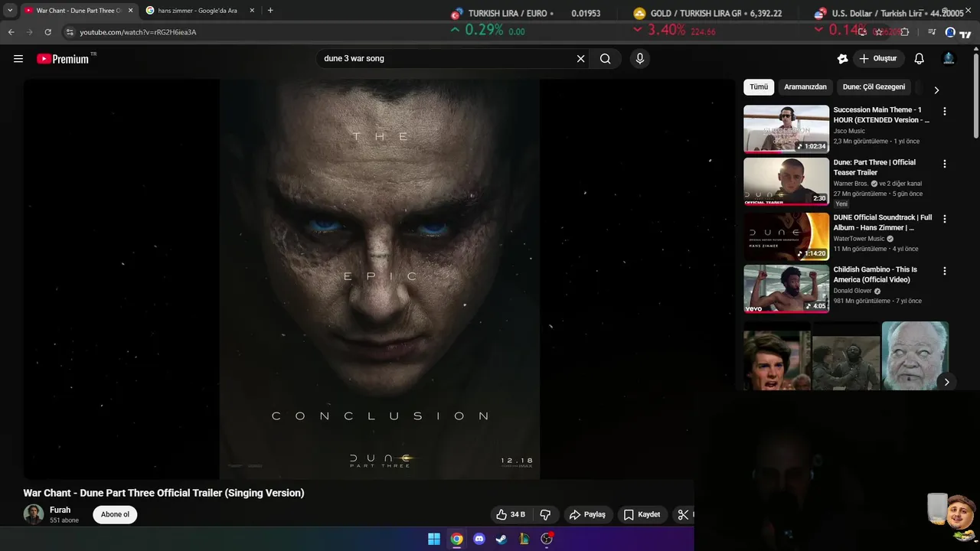Select the Dune: Çöl Gezegeni chip

point(874,87)
